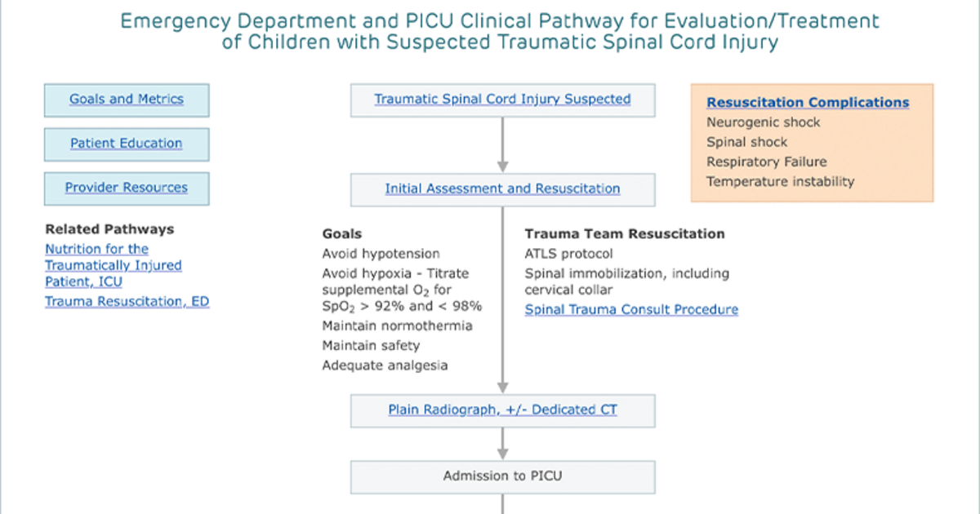Image resolution: width=980 pixels, height=514 pixels.
Task: Click the Temperature instability text
Action: pos(781,181)
